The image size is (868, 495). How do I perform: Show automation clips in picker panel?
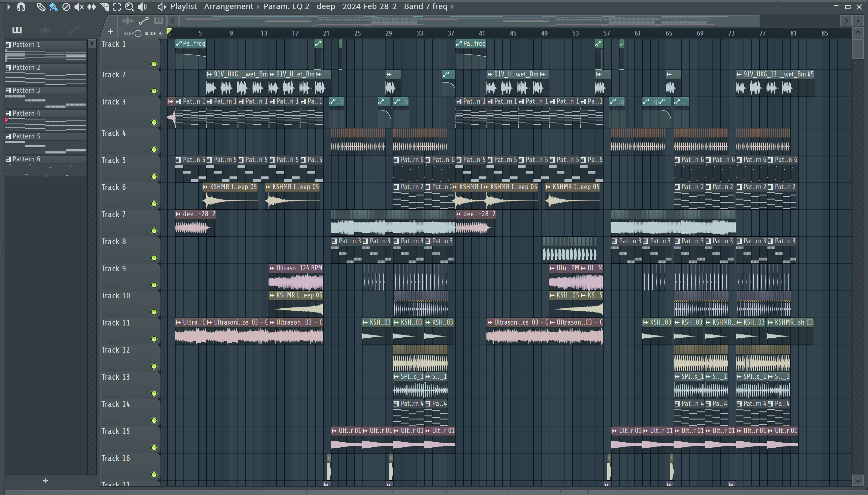tap(74, 30)
